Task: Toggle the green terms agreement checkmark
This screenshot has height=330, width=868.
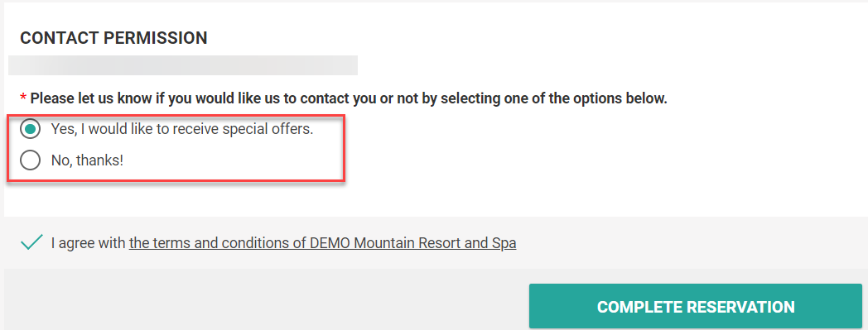Action: 31,242
